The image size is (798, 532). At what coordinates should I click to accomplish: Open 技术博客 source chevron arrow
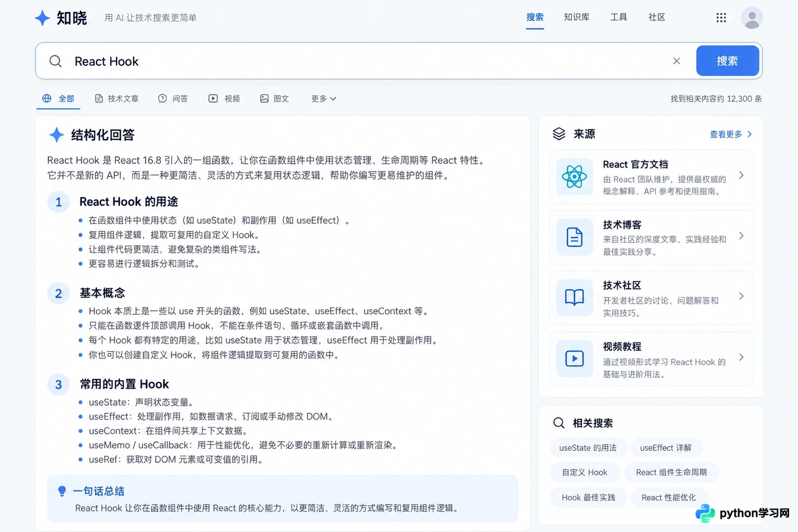(741, 236)
